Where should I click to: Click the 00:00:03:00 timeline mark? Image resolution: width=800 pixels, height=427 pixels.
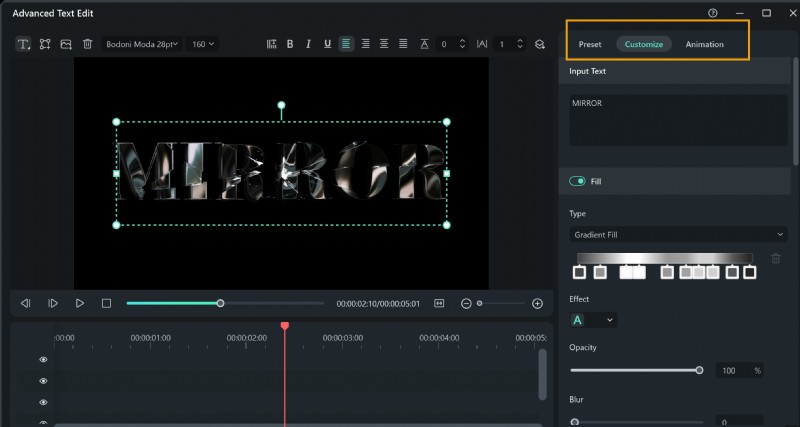coord(343,338)
